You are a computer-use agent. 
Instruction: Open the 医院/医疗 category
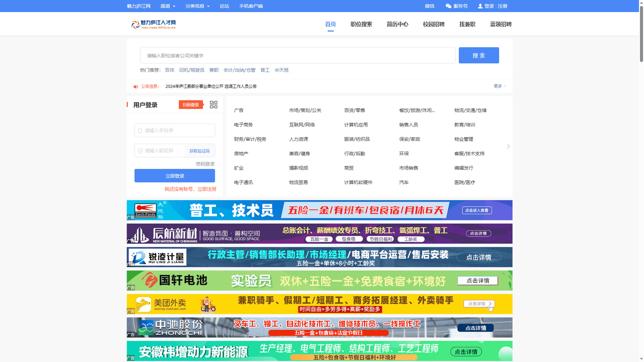(x=465, y=182)
